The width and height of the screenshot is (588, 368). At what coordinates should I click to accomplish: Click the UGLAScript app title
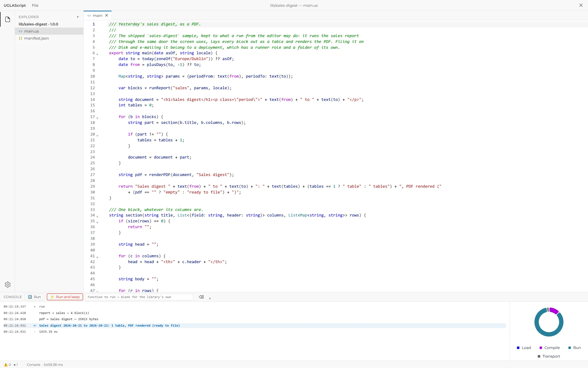coord(15,5)
